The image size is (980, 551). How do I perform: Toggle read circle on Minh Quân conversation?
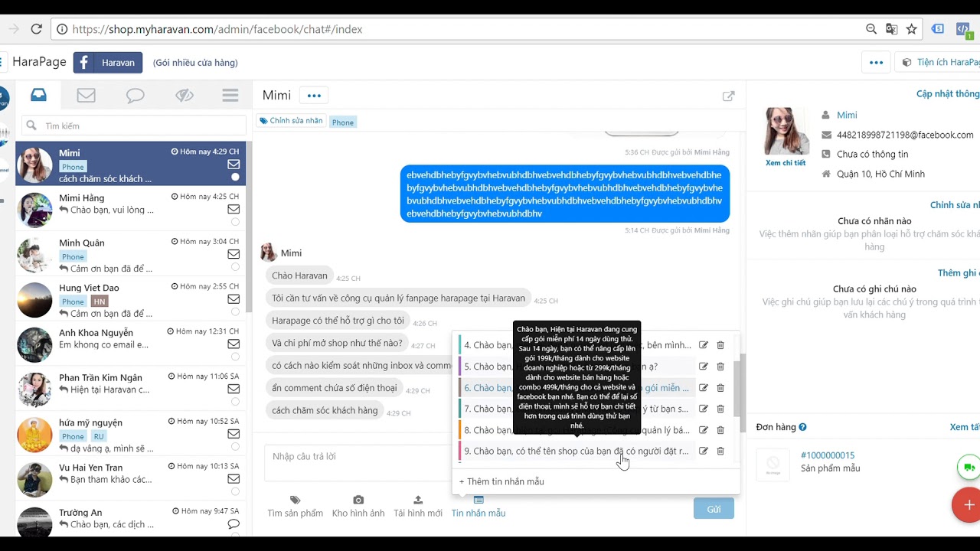[235, 267]
